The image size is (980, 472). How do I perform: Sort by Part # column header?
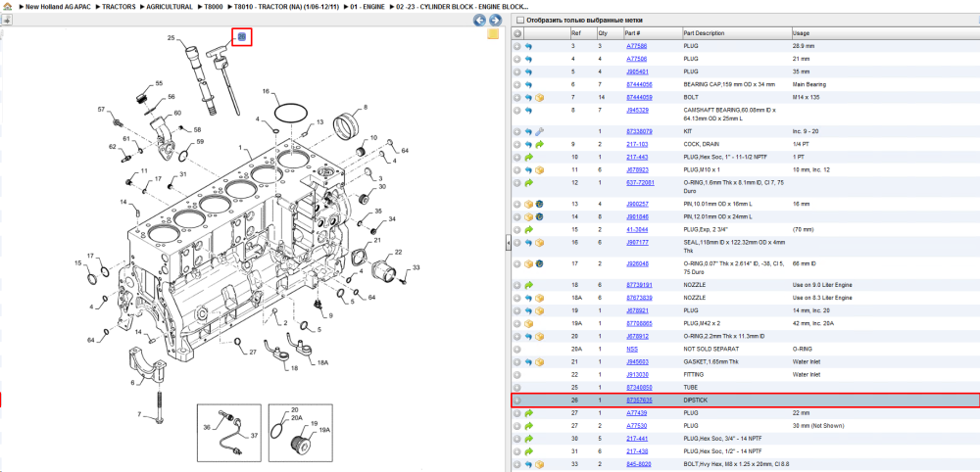coord(632,33)
